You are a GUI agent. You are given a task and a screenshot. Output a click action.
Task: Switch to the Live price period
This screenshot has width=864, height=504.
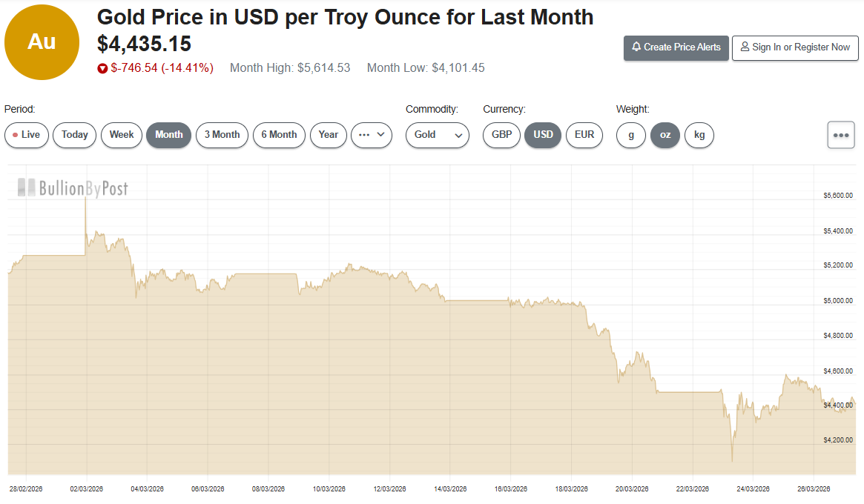pyautogui.click(x=27, y=135)
